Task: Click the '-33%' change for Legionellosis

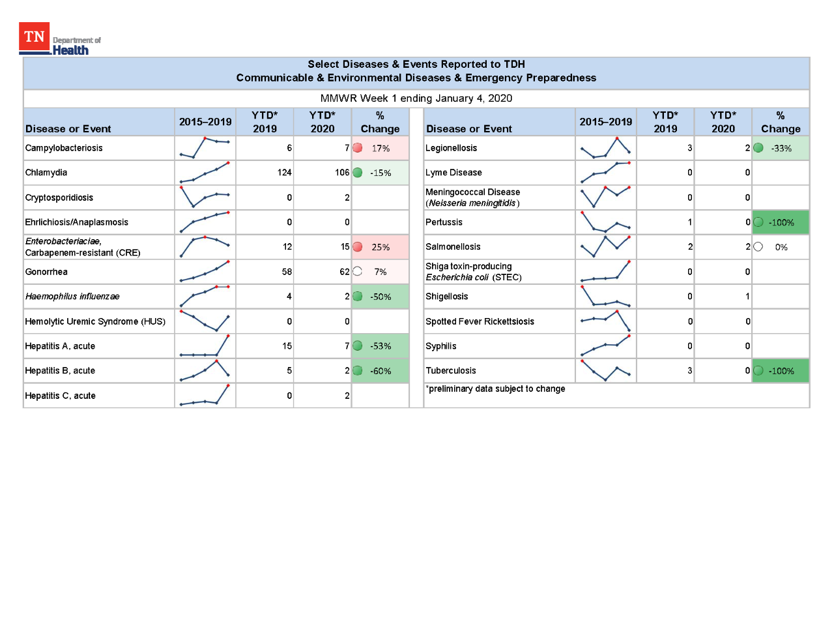Action: tap(781, 148)
